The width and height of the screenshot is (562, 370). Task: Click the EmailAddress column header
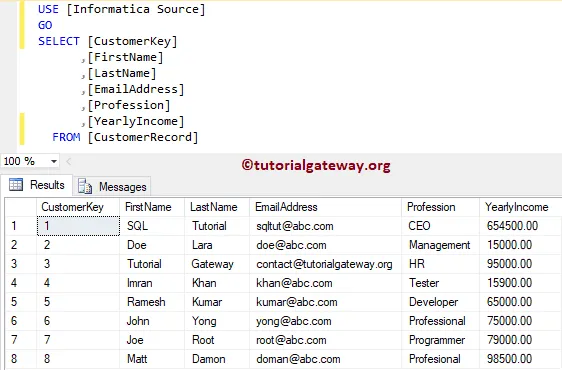(325, 207)
